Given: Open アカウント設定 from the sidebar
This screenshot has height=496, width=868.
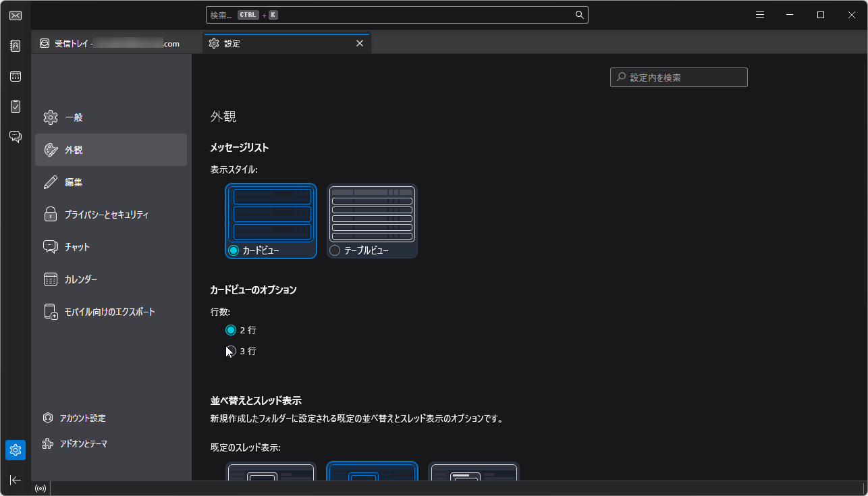Looking at the screenshot, I should pos(82,418).
